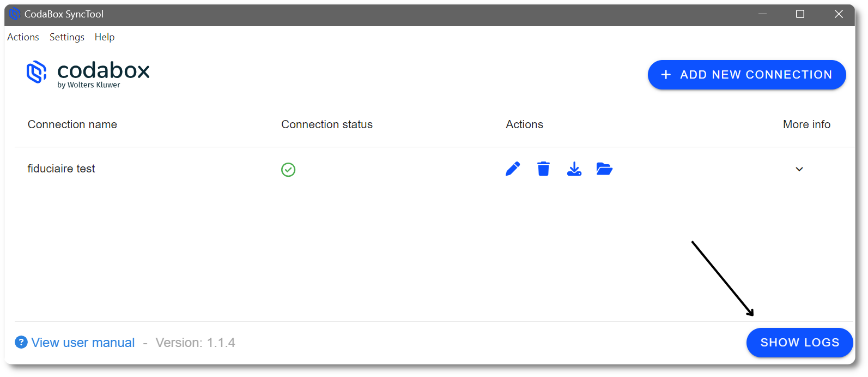Click the blue help question mark icon
868x377 pixels.
(21, 342)
